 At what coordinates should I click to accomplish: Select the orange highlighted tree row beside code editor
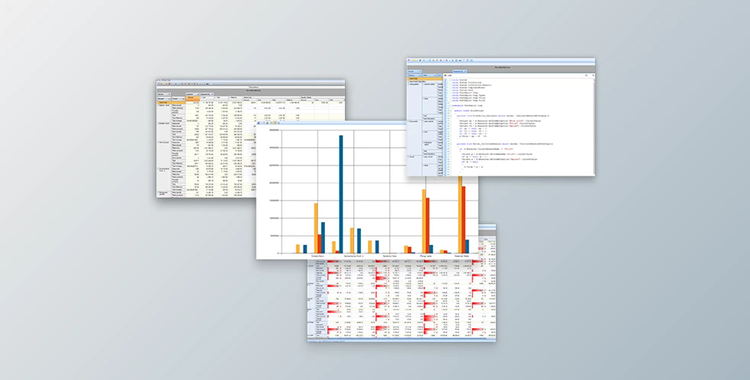click(425, 78)
